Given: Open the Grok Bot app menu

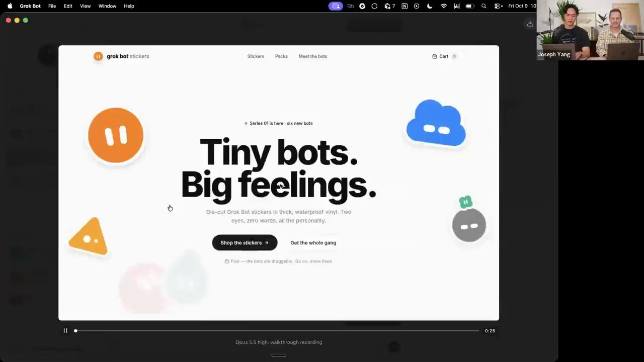Looking at the screenshot, I should [30, 6].
